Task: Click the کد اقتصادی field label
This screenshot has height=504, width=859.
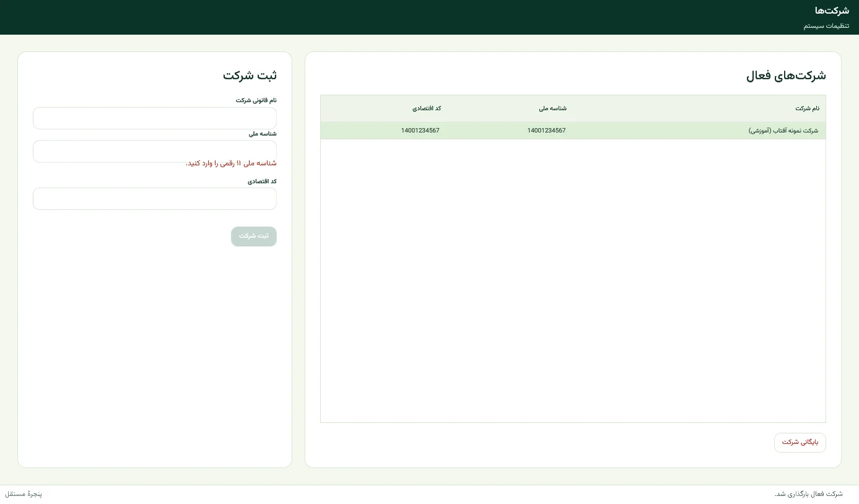Action: click(x=262, y=181)
